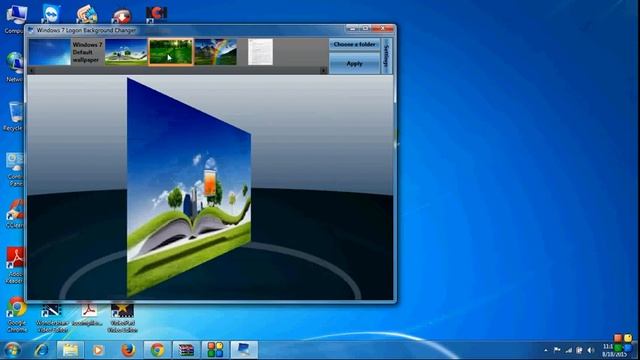This screenshot has width=640, height=360.
Task: Open the Windows Start menu
Action: click(12, 350)
